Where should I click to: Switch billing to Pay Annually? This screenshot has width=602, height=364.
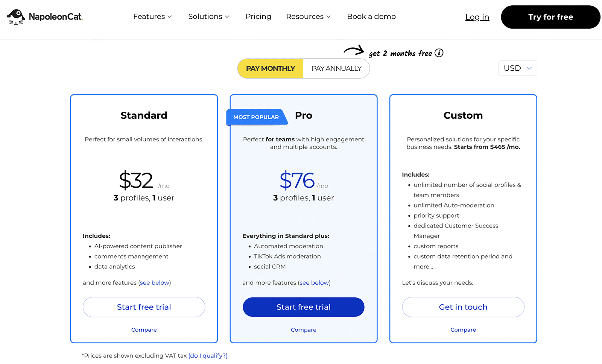click(336, 68)
